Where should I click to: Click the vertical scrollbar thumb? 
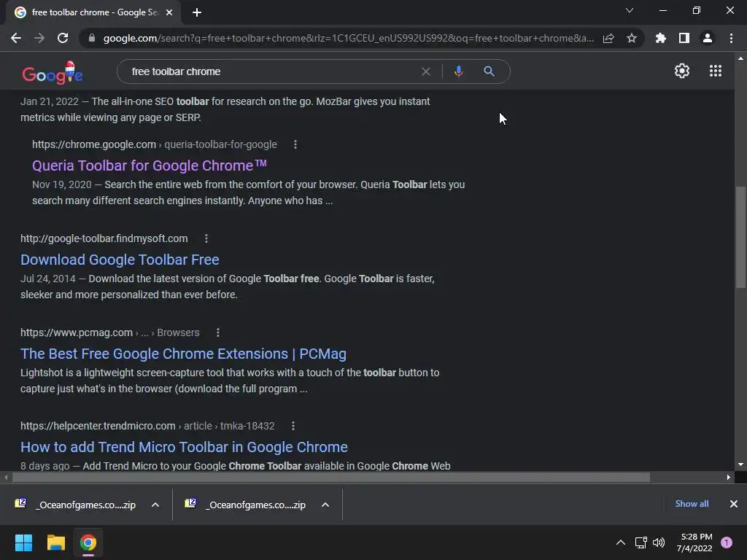[x=740, y=237]
